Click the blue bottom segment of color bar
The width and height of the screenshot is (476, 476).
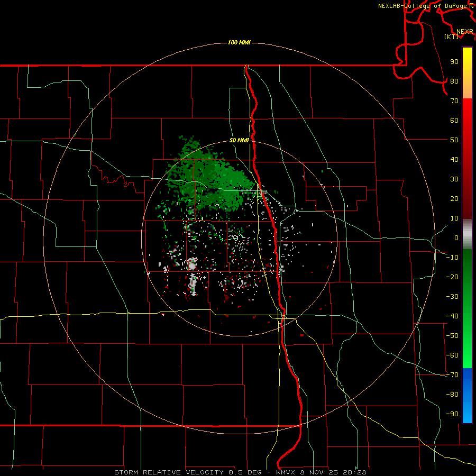pos(467,396)
